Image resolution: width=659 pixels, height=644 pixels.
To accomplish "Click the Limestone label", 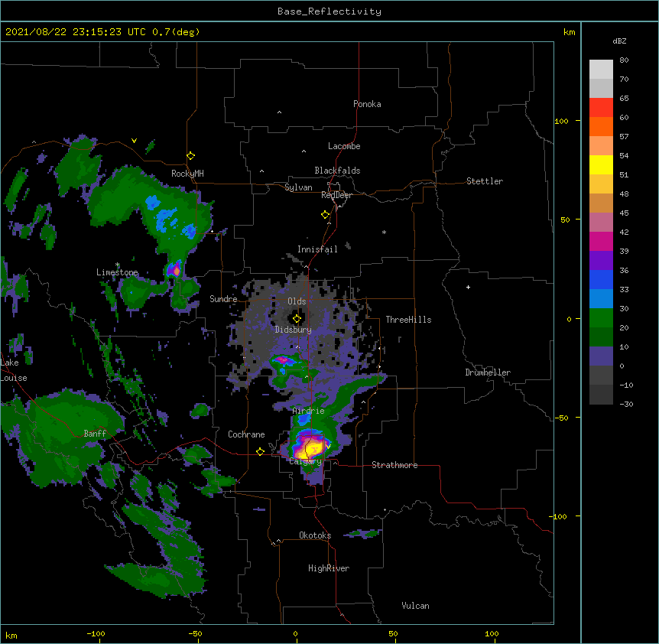I will (x=117, y=272).
